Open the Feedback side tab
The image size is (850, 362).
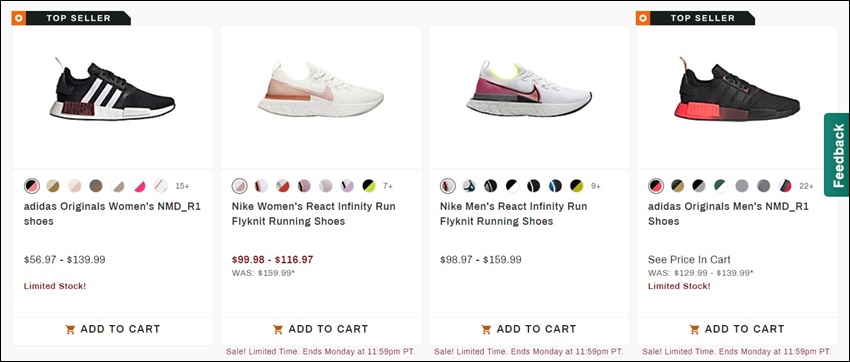837,155
